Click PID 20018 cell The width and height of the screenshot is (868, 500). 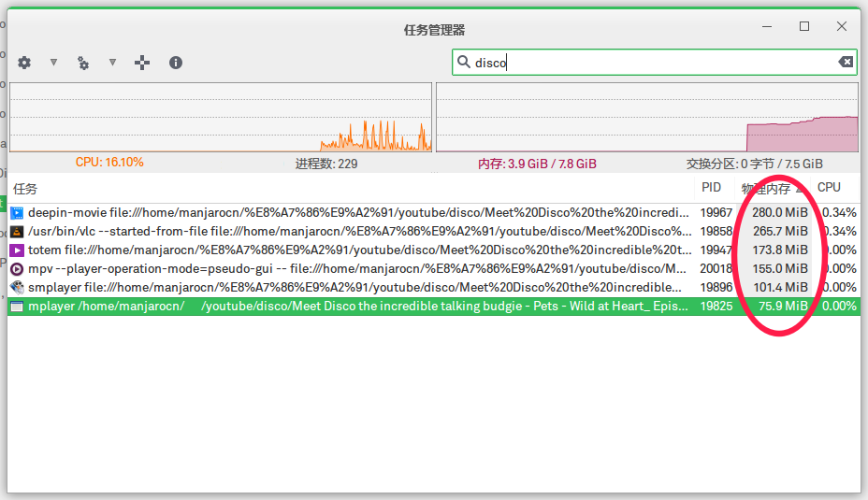(x=716, y=269)
